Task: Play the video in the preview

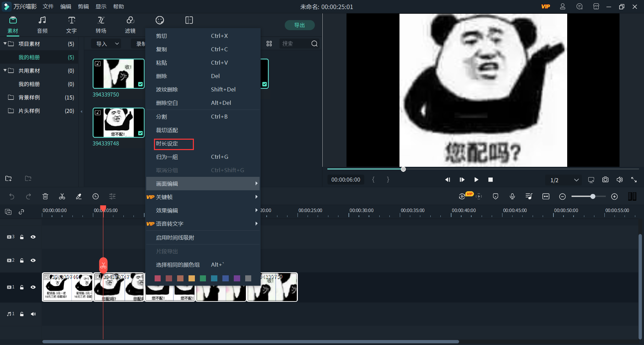Action: coord(476,180)
